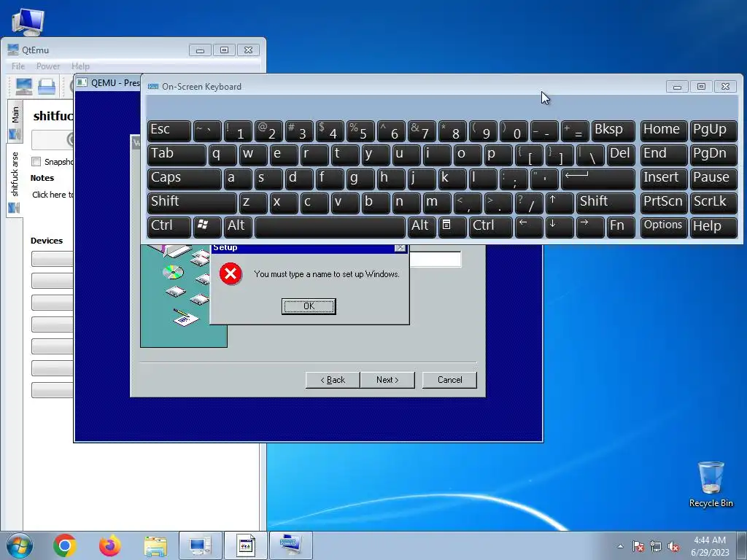Toggle the Snapshot checkbox in QtEmu
The image size is (747, 560).
pos(36,162)
